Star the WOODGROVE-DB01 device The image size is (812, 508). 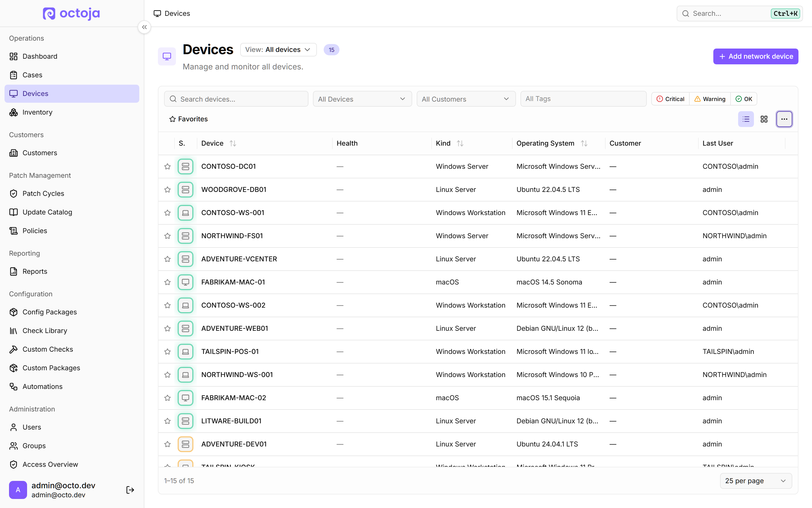(x=167, y=190)
